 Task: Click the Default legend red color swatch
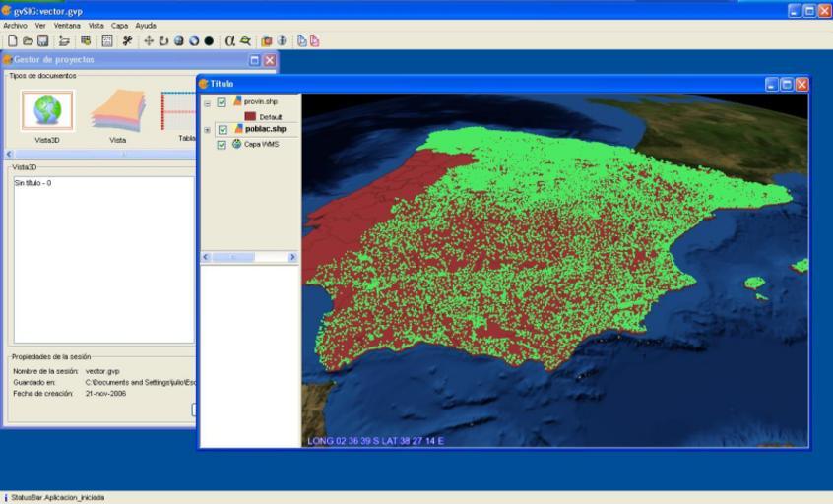[250, 116]
